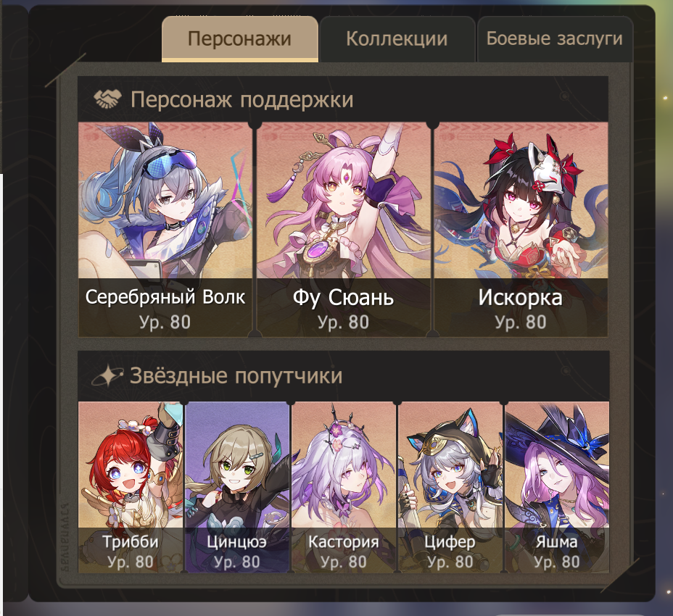Switch to the Коллекции tab
This screenshot has height=616, width=673.
click(x=397, y=39)
